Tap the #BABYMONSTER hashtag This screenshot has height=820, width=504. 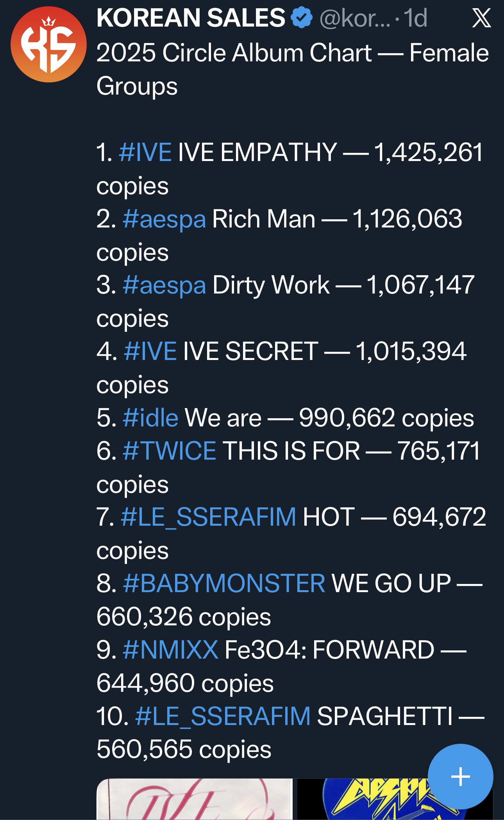(x=224, y=584)
